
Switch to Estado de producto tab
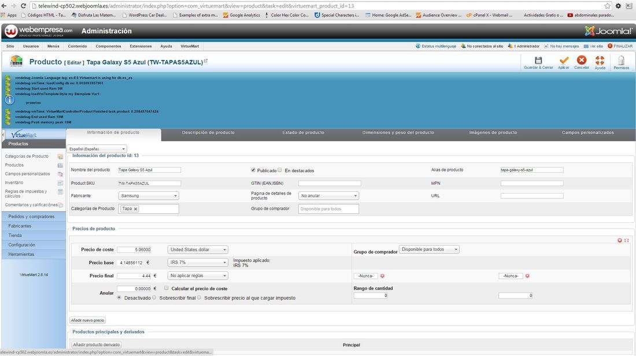pos(304,132)
